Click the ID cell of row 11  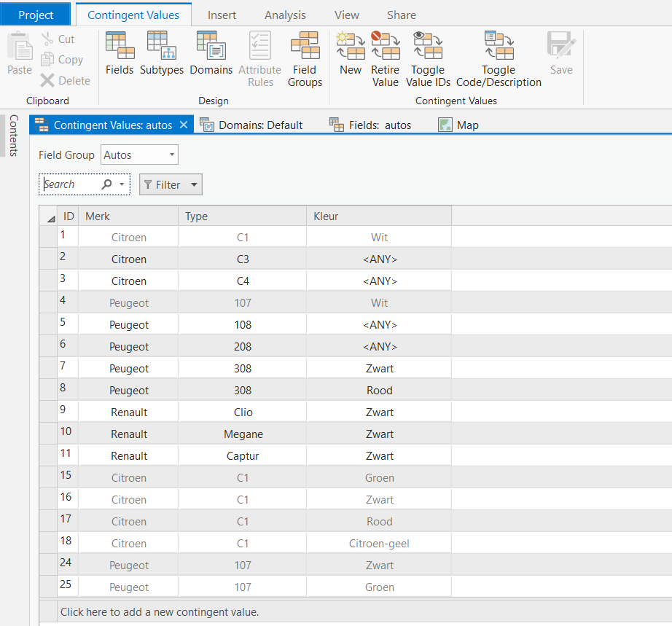coord(68,455)
